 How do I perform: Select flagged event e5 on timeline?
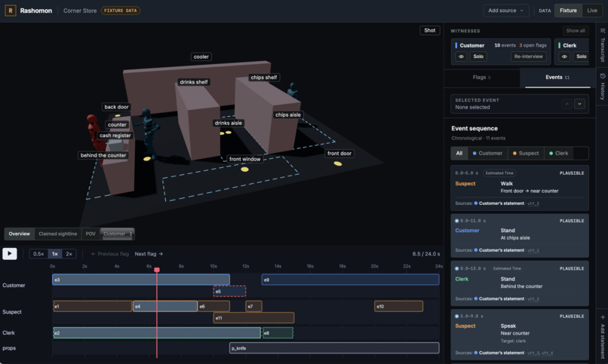[229, 291]
